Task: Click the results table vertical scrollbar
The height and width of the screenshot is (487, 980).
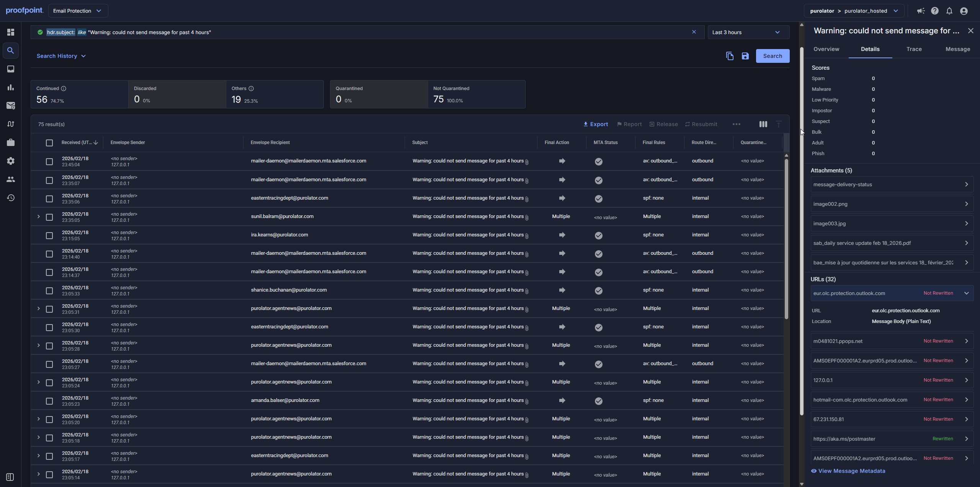Action: point(786,238)
